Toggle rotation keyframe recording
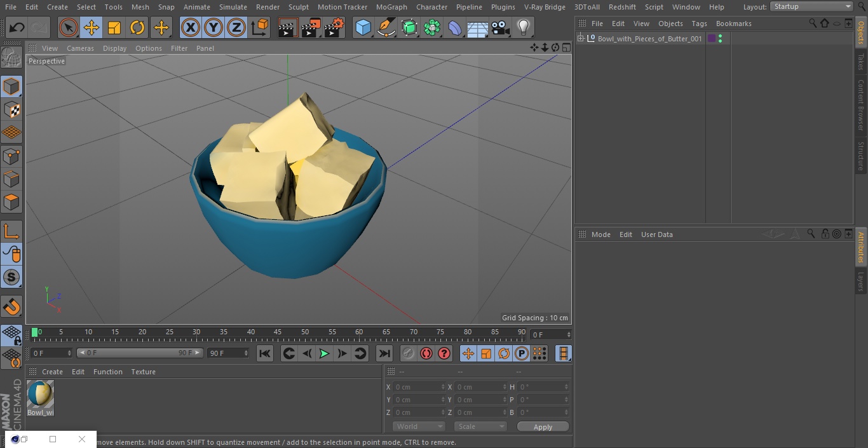The image size is (868, 448). pyautogui.click(x=504, y=353)
